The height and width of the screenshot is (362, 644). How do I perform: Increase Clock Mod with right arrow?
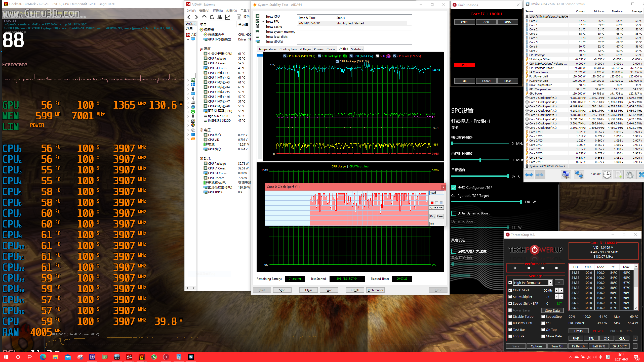tap(561, 290)
